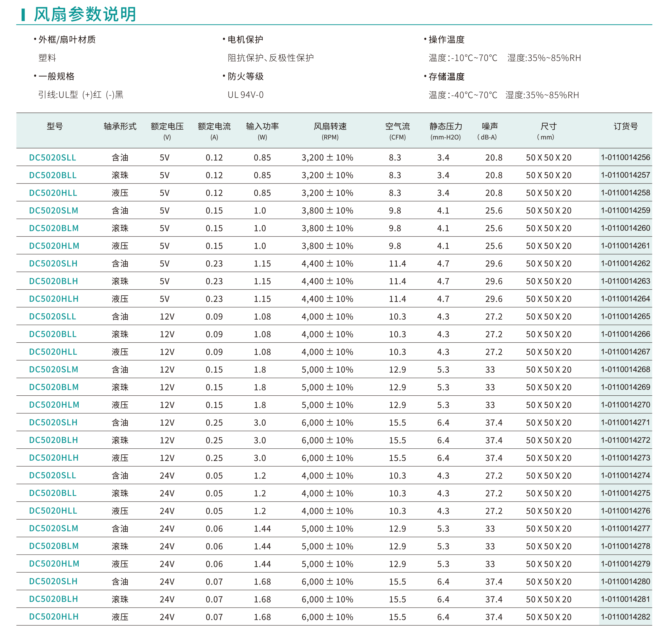This screenshot has height=642, width=672.
Task: Click 6,000 ± 10% in order 1-0110014273 row
Action: (327, 458)
